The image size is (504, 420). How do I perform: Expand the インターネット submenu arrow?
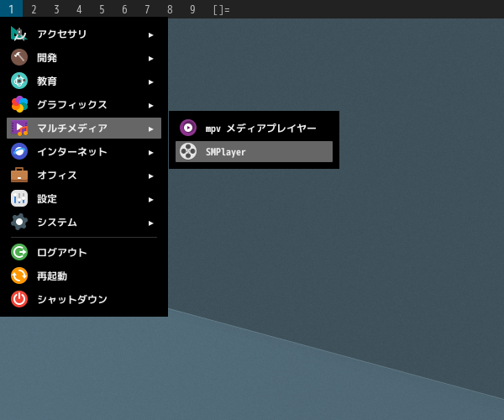click(150, 153)
